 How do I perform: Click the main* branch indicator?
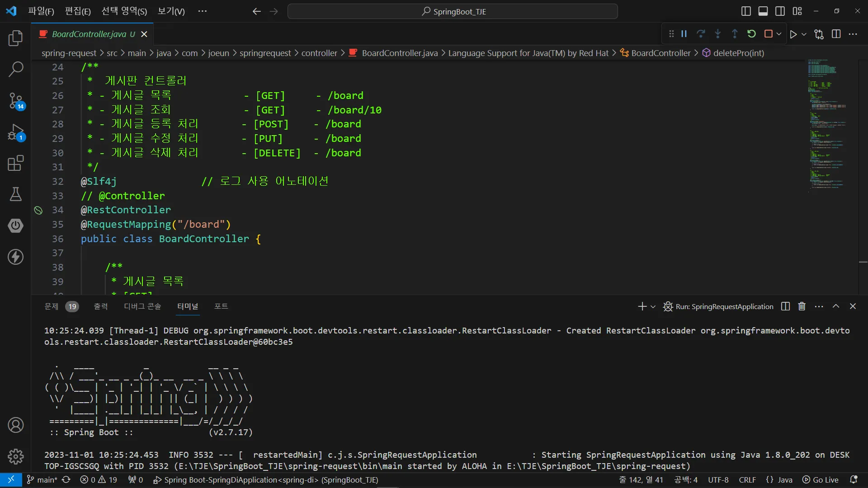[x=42, y=480]
